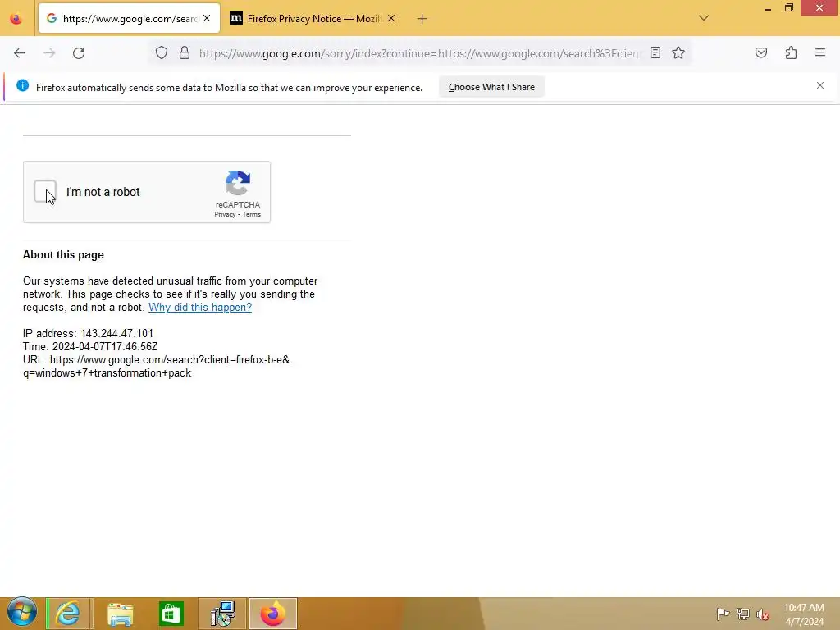
Task: Expand the list all tabs dropdown
Action: coord(703,18)
